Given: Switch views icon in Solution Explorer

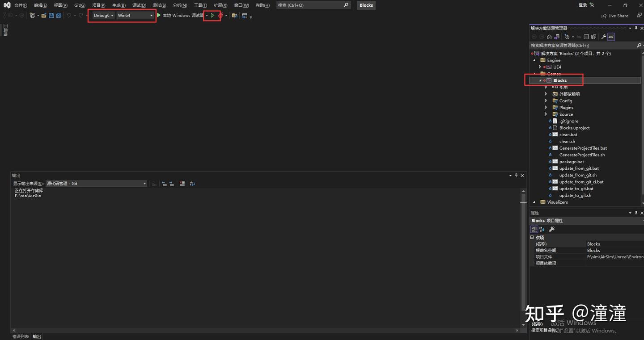Looking at the screenshot, I should (557, 37).
